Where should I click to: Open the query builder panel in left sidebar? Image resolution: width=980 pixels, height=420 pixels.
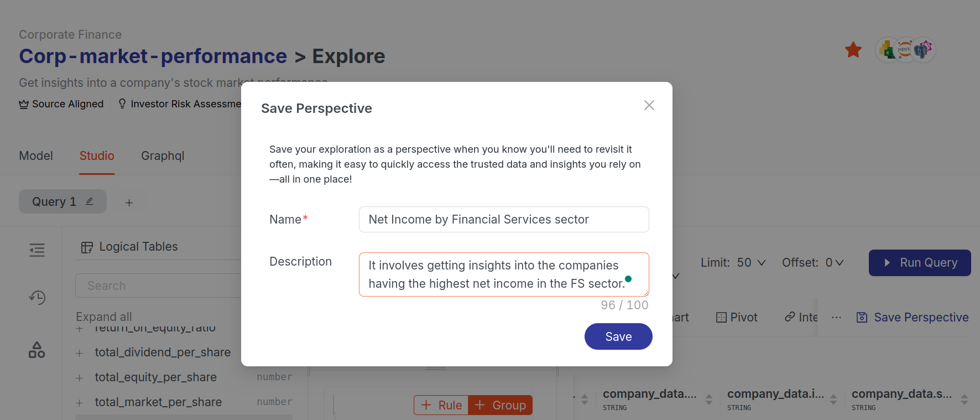[37, 250]
